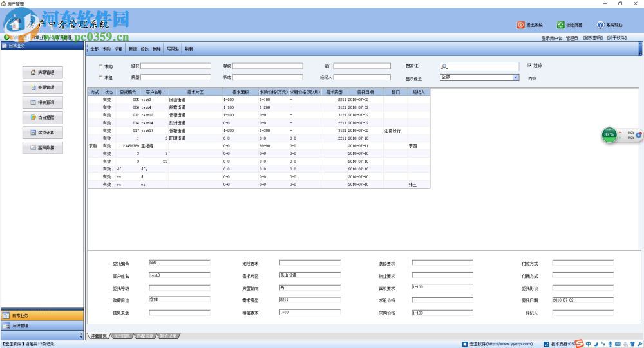
Task: Switch to the second bottom tab
Action: [x=122, y=336]
